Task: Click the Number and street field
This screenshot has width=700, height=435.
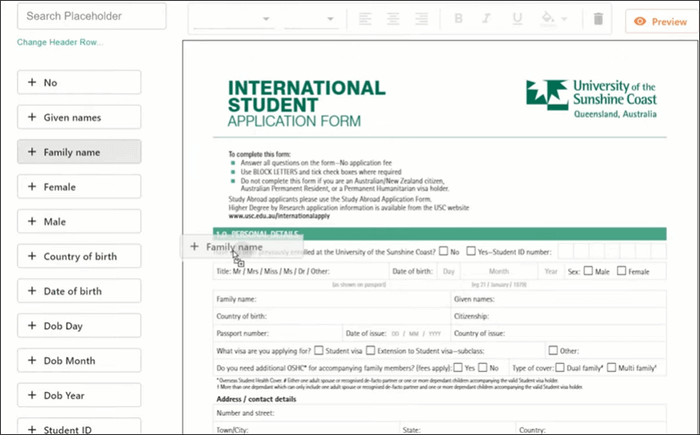Action: (440, 413)
